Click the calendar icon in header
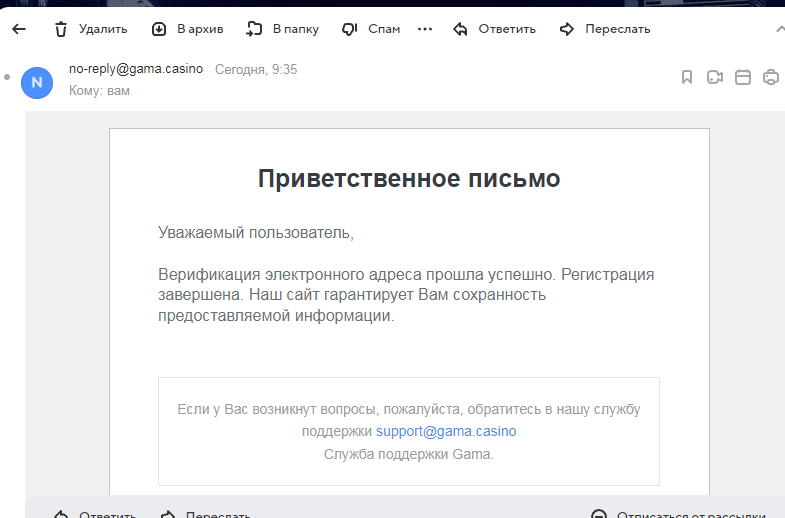The width and height of the screenshot is (785, 518). [x=743, y=77]
